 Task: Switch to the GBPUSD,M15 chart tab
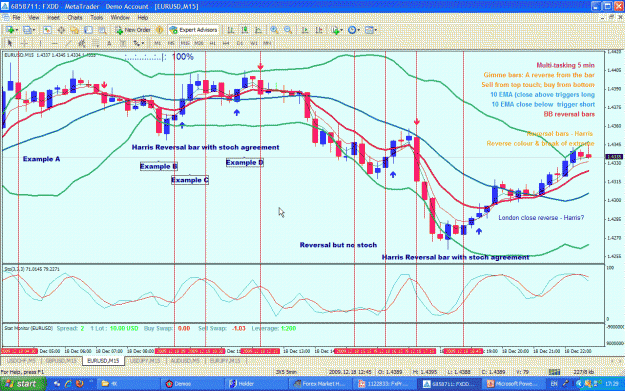tap(61, 361)
